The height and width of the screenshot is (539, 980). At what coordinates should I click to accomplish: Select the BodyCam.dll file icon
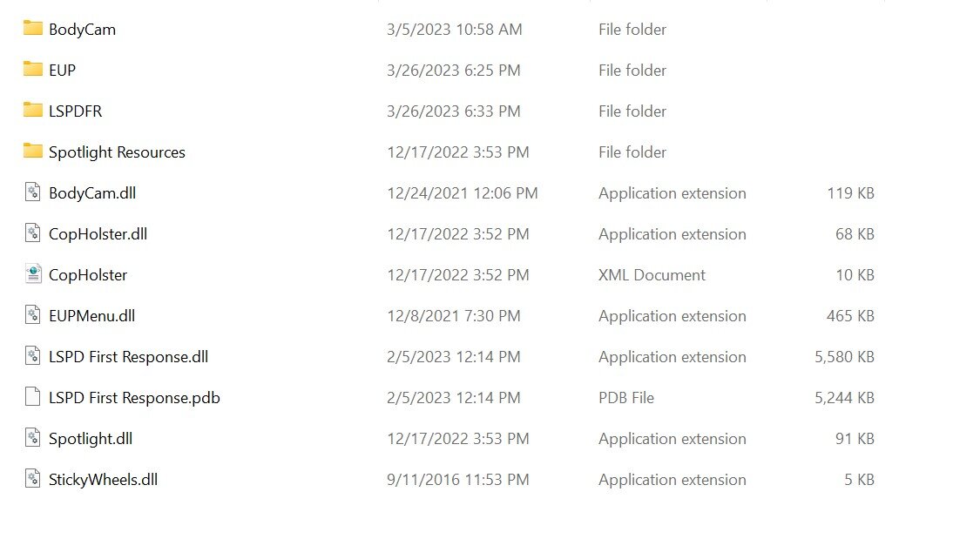coord(33,192)
